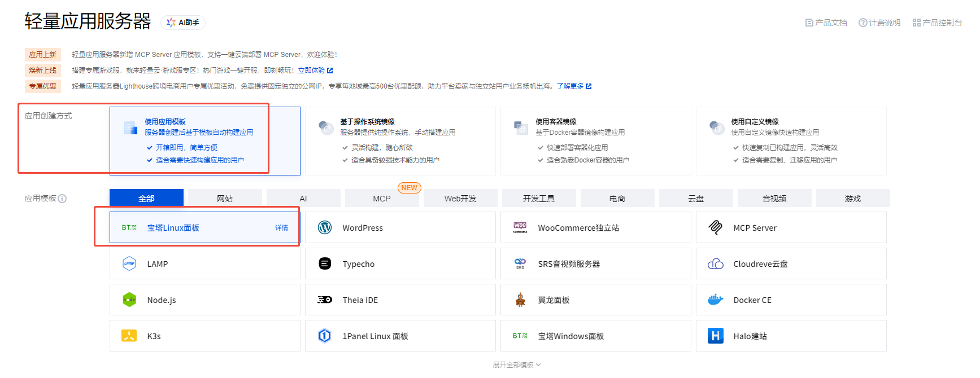Click the 宝塔Linux面板 BT logo
The height and width of the screenshot is (378, 980).
pos(129,228)
